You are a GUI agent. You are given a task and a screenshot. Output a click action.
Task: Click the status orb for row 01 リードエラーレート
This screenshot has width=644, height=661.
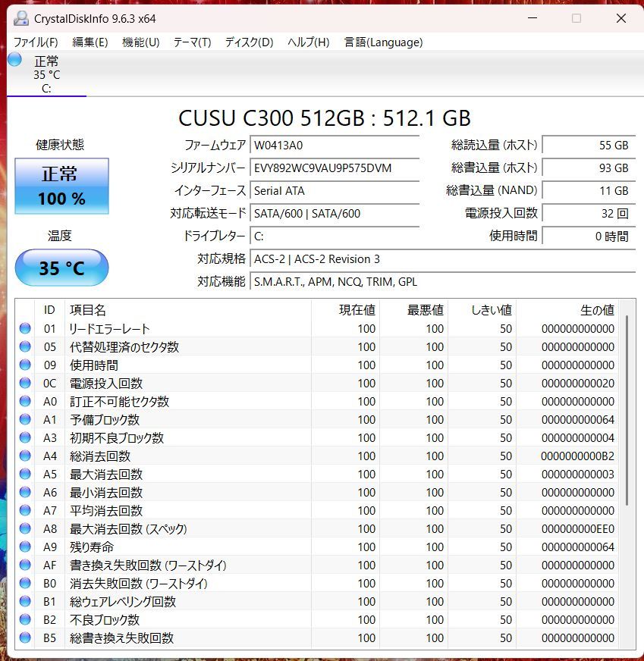pyautogui.click(x=25, y=328)
